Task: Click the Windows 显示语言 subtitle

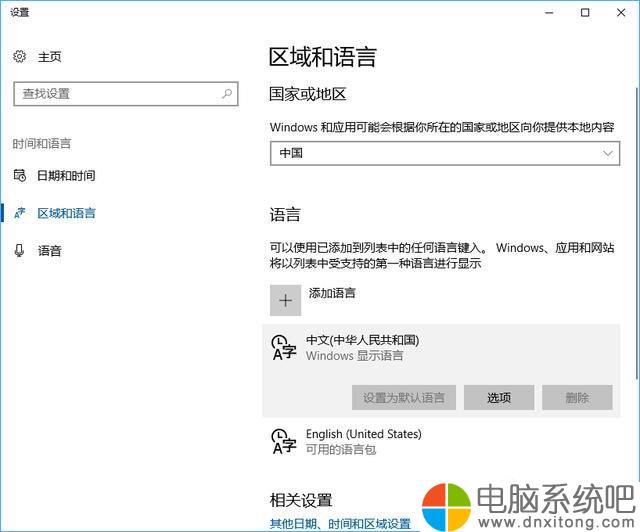Action: (355, 356)
